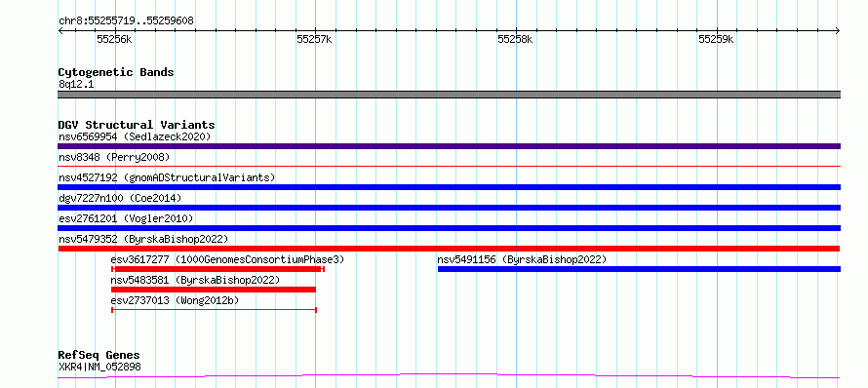
Task: Click the XKR4|NM_052898 gene label
Action: (x=99, y=367)
